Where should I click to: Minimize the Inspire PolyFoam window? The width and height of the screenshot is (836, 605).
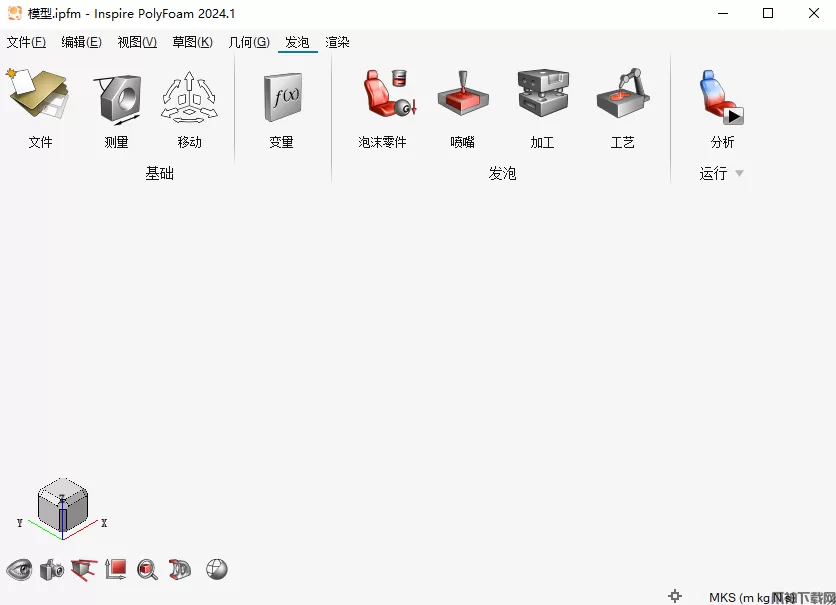pyautogui.click(x=723, y=13)
